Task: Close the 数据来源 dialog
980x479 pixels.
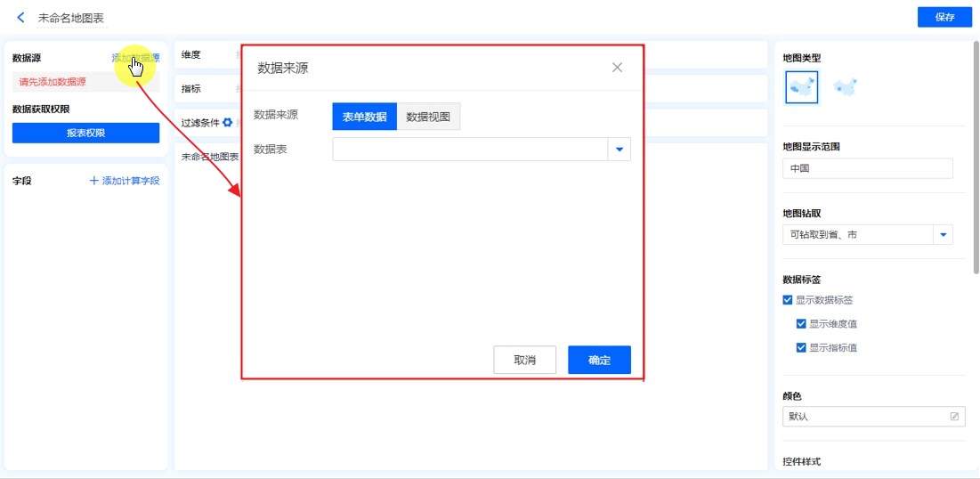Action: [x=617, y=68]
